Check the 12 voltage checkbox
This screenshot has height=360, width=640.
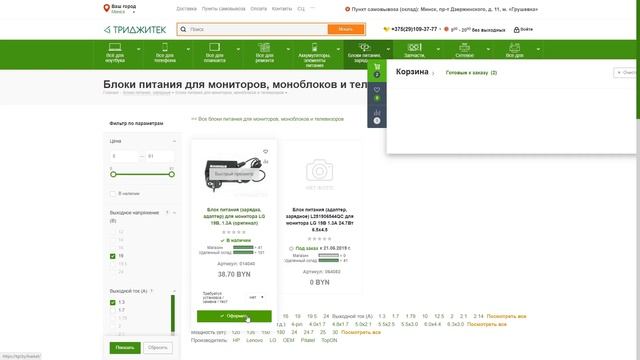tap(113, 232)
